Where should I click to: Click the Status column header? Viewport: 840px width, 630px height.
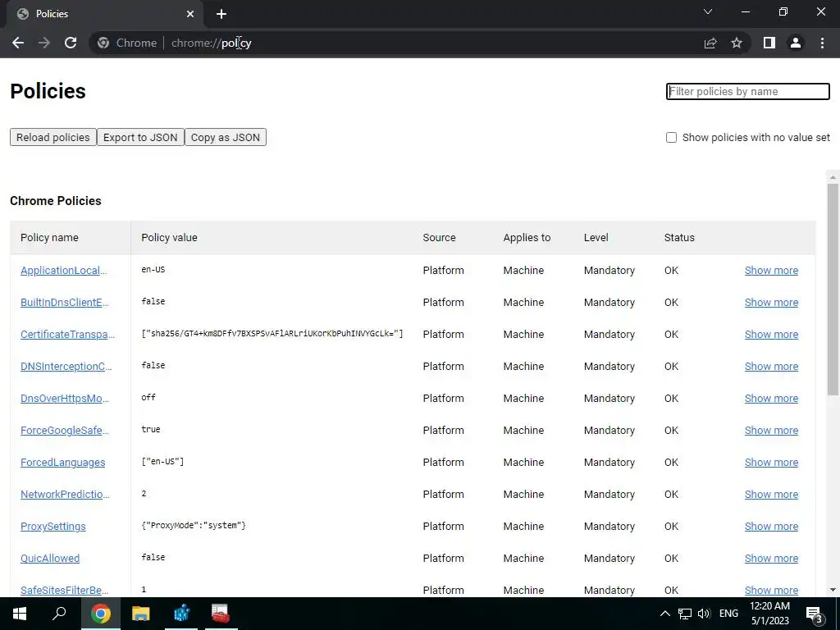(679, 237)
